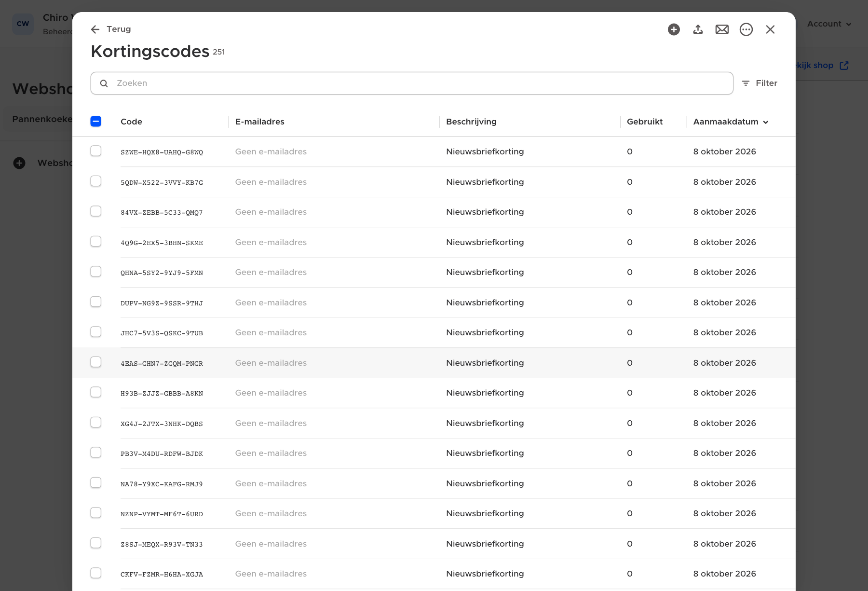The image size is (868, 591).
Task: Tick checkbox for code XG4J-2JTX-3NHK-DQBS
Action: [96, 422]
